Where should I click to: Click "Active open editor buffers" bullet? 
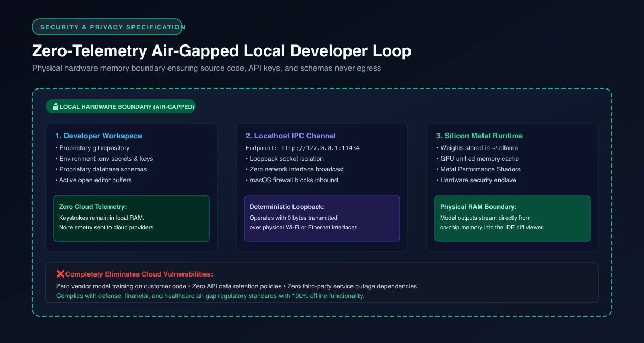(x=93, y=180)
